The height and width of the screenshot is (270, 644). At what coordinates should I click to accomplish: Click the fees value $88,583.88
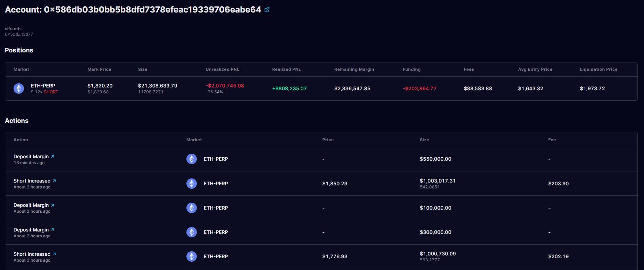pos(478,88)
